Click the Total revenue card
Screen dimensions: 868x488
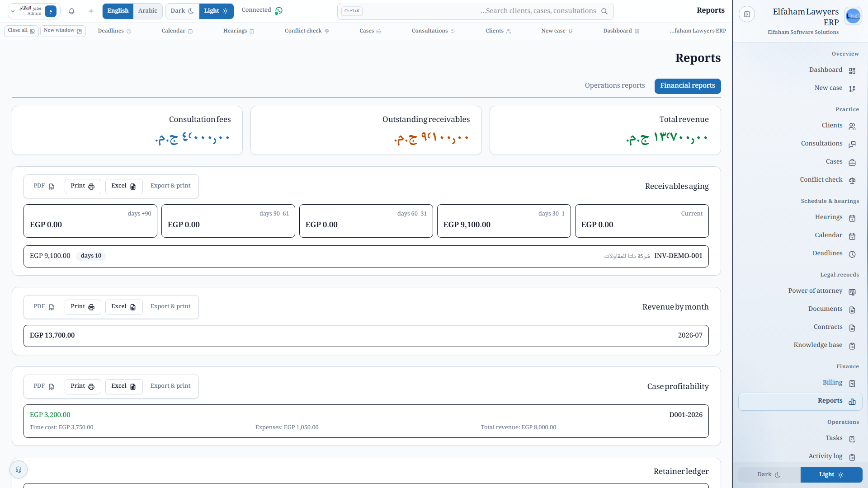(605, 130)
